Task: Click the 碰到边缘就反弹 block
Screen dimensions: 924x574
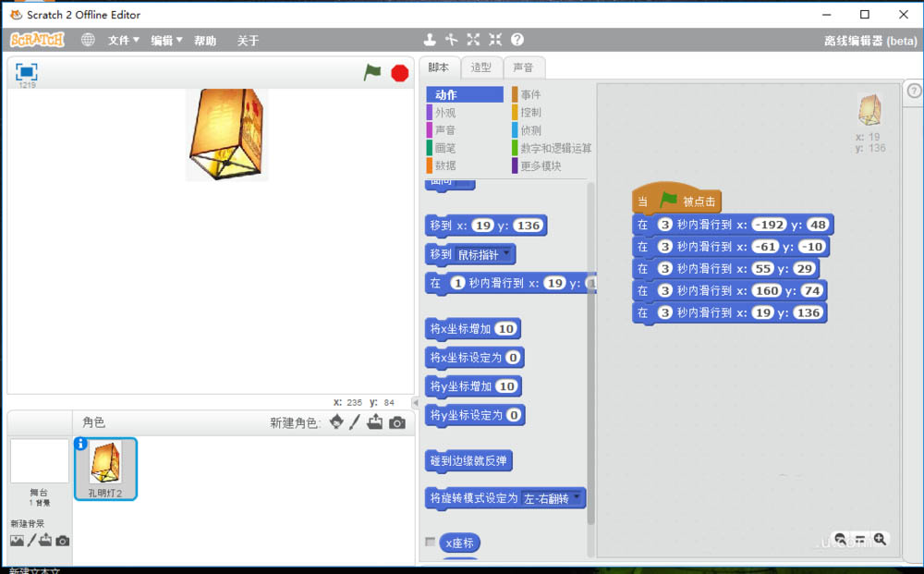Action: pos(468,461)
